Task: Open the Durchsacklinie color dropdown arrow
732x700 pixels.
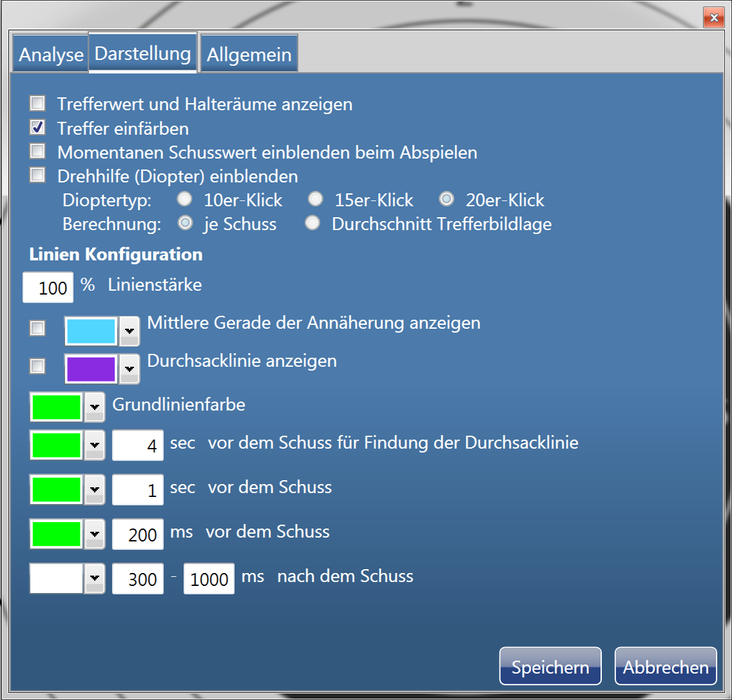Action: (130, 369)
